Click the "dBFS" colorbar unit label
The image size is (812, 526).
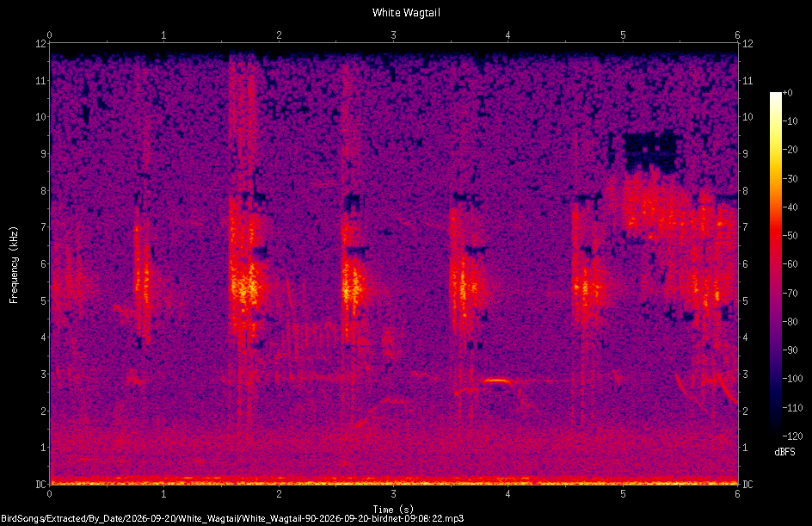784,452
